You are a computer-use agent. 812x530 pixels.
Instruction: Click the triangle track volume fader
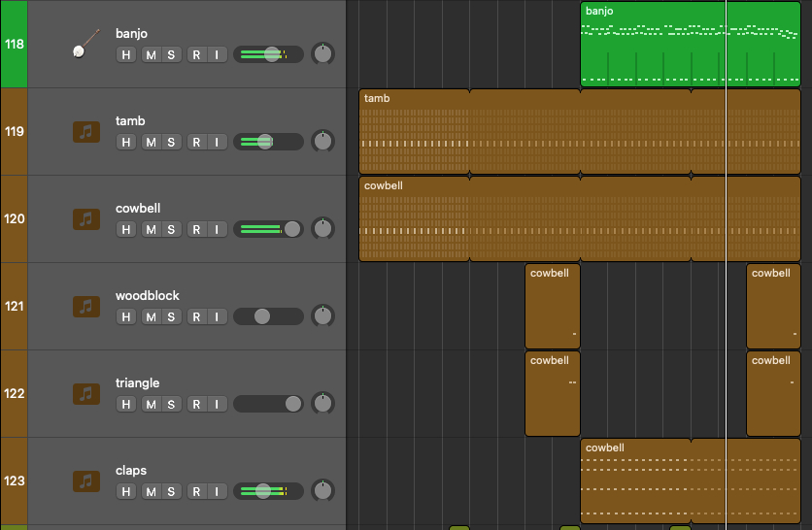pyautogui.click(x=268, y=404)
